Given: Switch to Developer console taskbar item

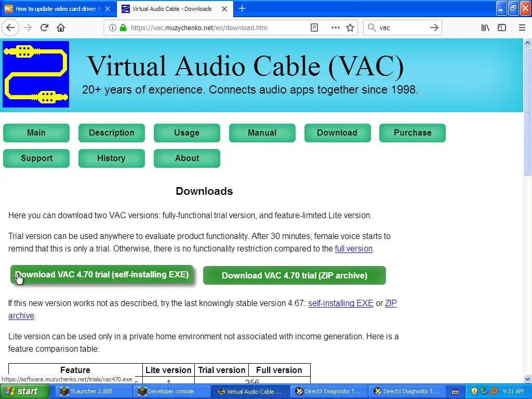Looking at the screenshot, I should click(x=171, y=391).
